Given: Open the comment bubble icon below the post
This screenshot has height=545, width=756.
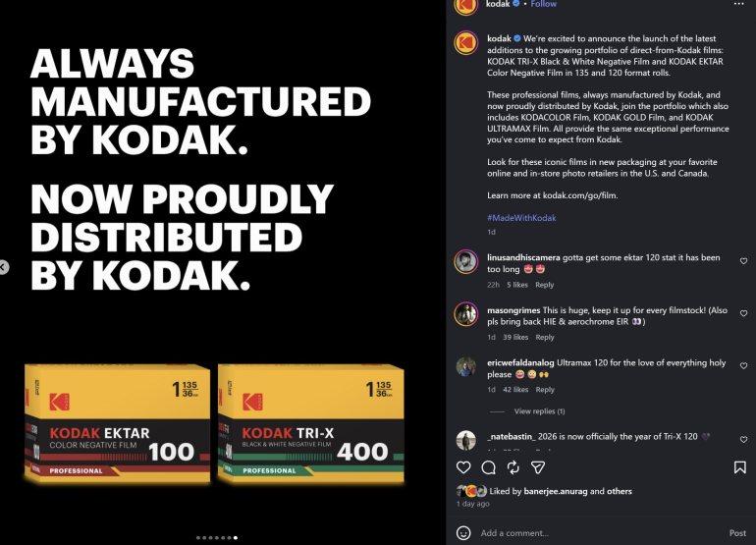Looking at the screenshot, I should 488,467.
